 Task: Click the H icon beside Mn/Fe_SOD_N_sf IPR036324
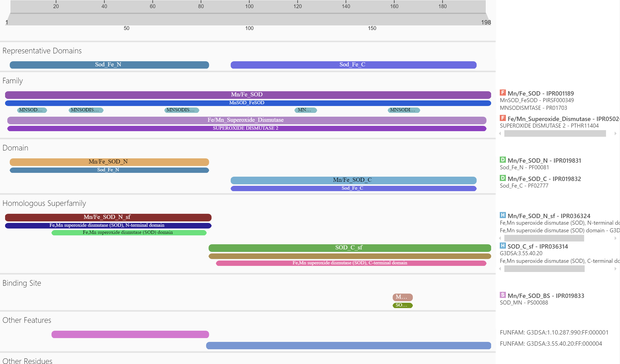503,215
